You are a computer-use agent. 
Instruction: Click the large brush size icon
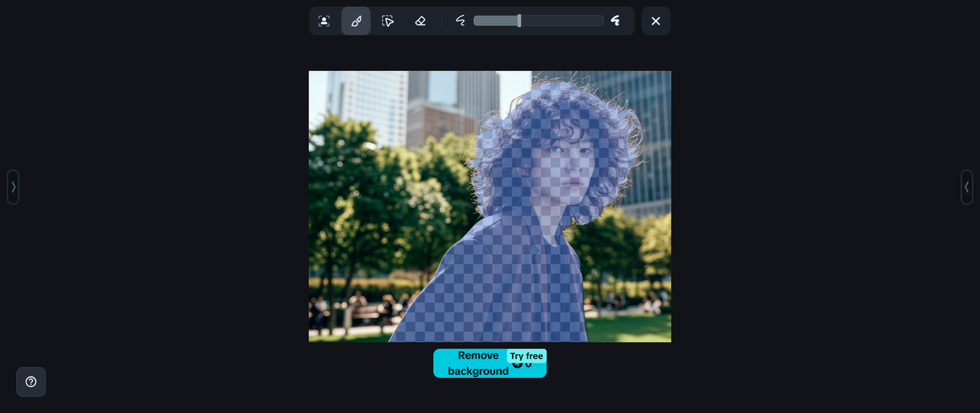coord(616,21)
